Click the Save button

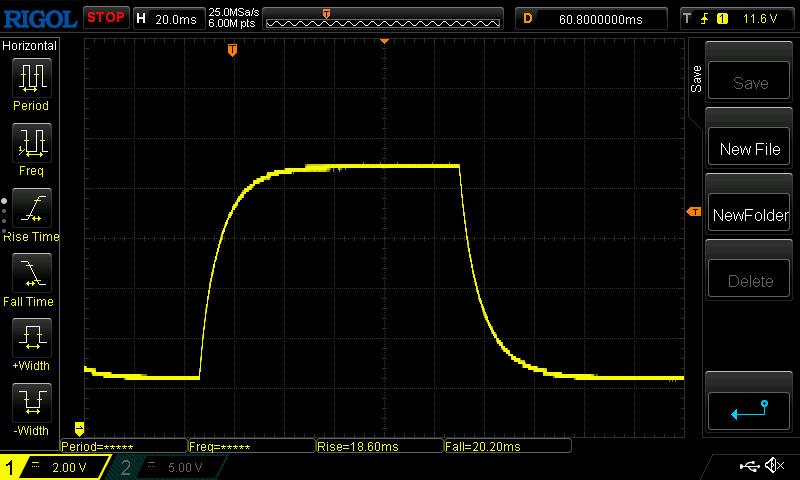[x=749, y=81]
